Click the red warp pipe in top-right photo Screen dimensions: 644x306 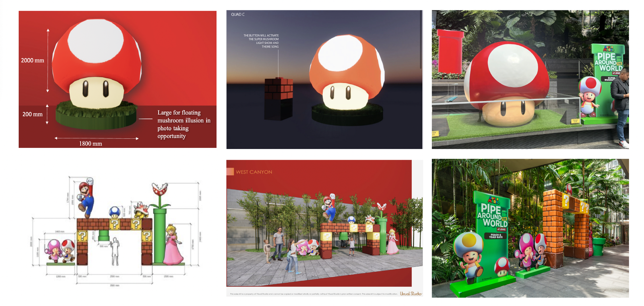coord(450,51)
